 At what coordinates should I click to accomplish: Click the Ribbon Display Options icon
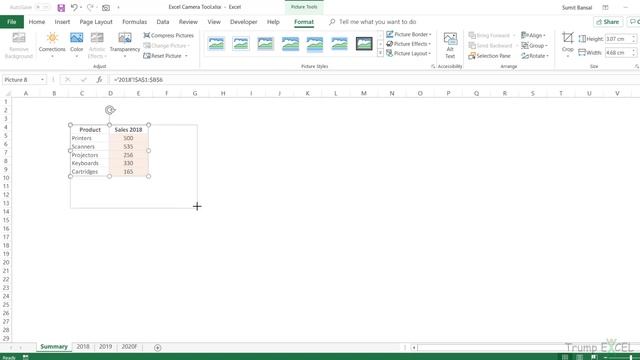[605, 7]
